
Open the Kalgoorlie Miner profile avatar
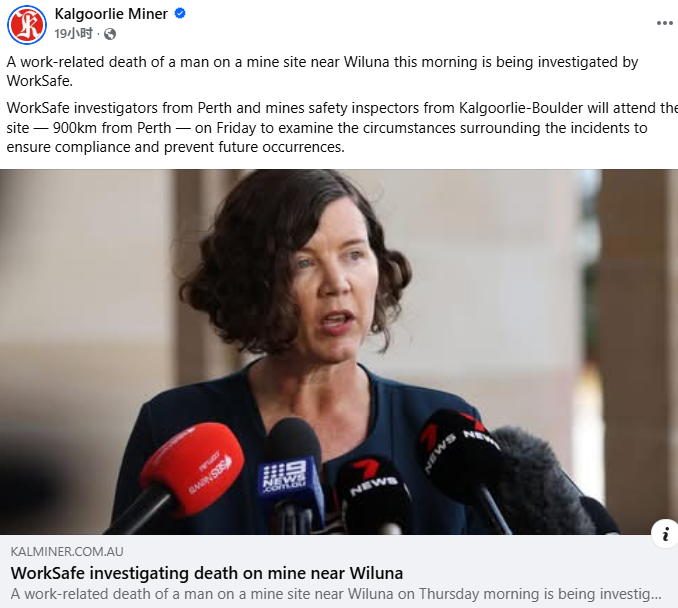pyautogui.click(x=27, y=25)
